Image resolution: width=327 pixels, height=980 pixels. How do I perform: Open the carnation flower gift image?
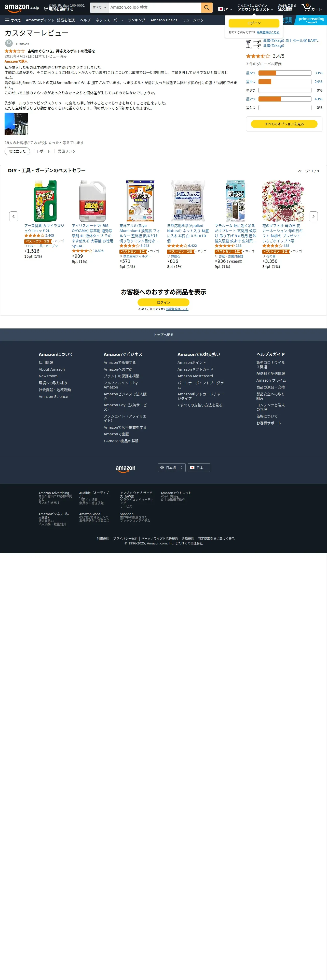click(283, 201)
